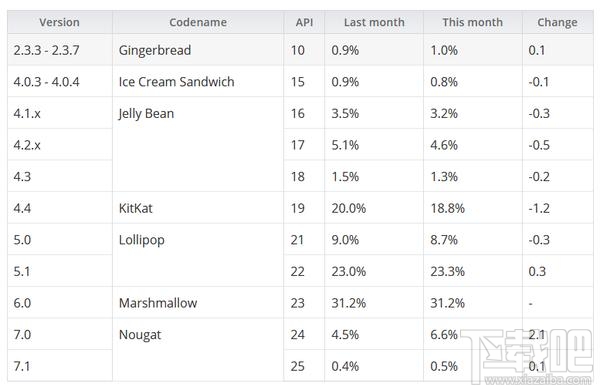The image size is (600, 390).
Task: Click the Codename column header
Action: [198, 22]
